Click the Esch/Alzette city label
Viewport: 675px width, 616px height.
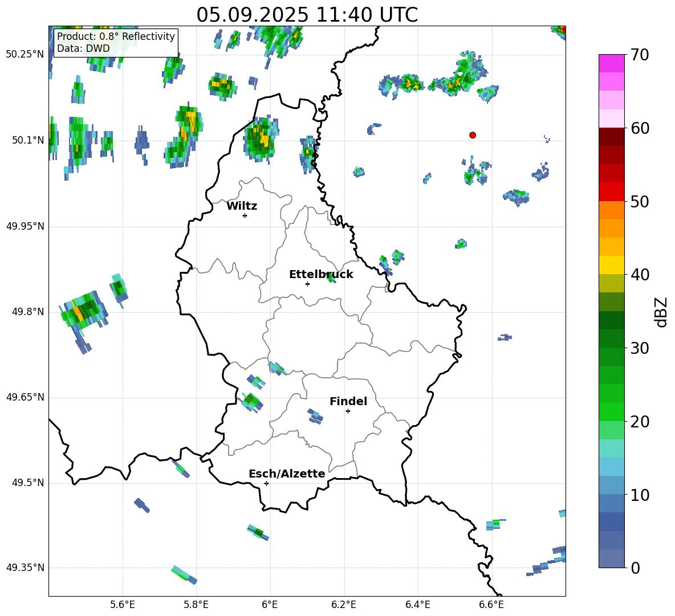tap(287, 474)
